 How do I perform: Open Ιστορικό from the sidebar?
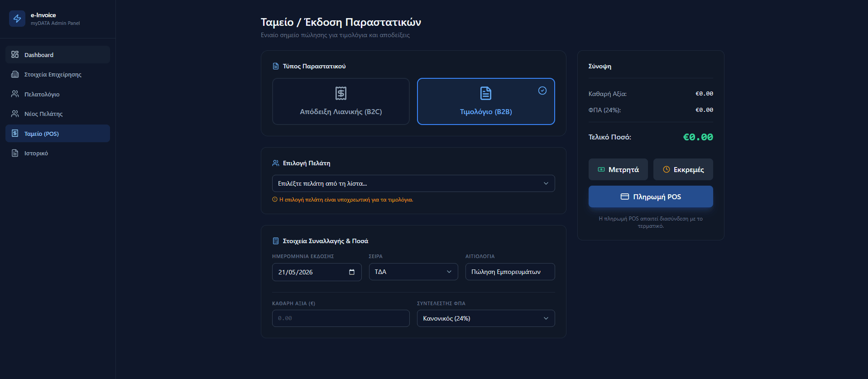[x=58, y=153]
